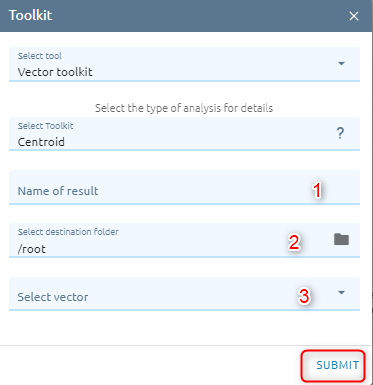Submit the toolkit form
The image size is (373, 385).
(x=337, y=365)
